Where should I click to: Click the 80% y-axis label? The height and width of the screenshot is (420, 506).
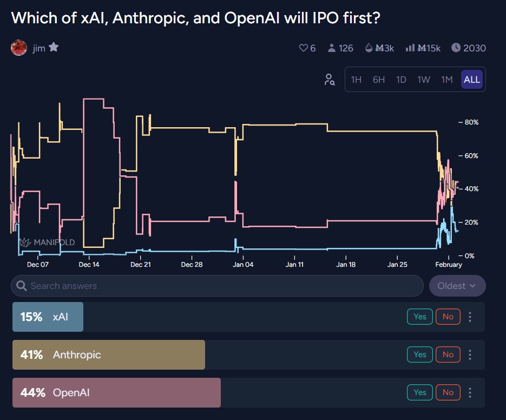pyautogui.click(x=471, y=122)
